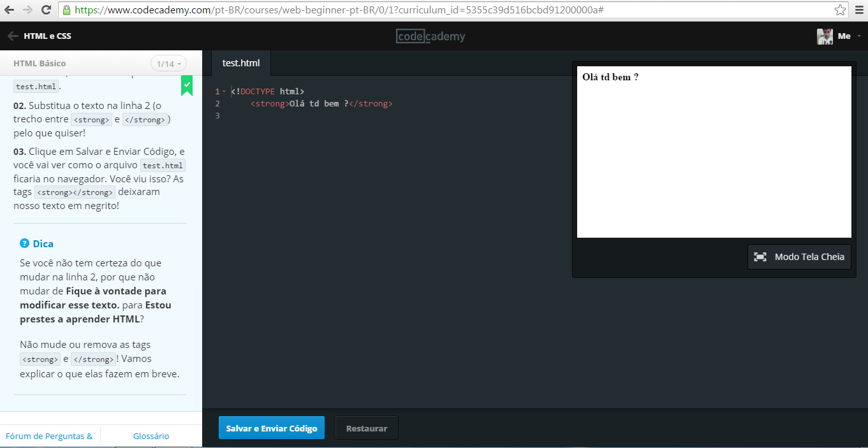Navigate back using the dark header arrow
Image resolution: width=868 pixels, height=448 pixels.
click(x=11, y=36)
